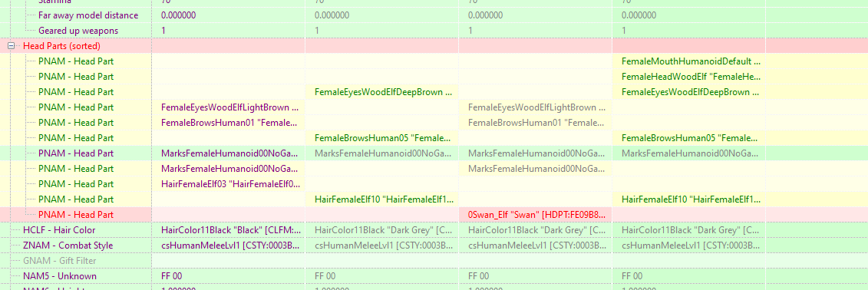Click the FemaleMouthHumanoidDefault head part cell

[x=688, y=61]
